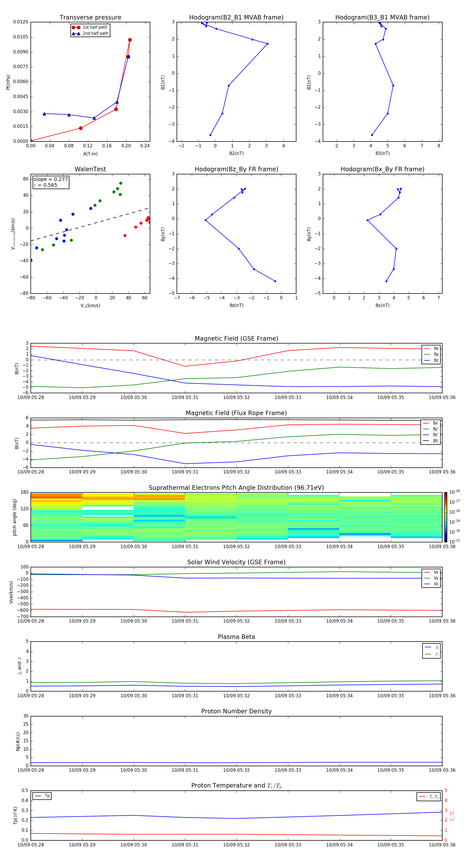473x868 pixels.
Task: Click the 'Vsw(km/s)' y-axis label
Action: pos(11,592)
